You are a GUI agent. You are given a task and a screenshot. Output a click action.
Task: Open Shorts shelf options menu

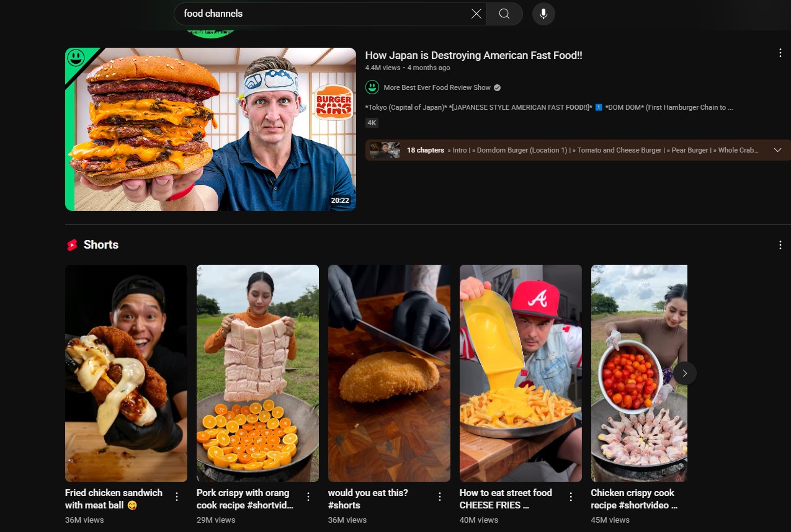(x=780, y=245)
